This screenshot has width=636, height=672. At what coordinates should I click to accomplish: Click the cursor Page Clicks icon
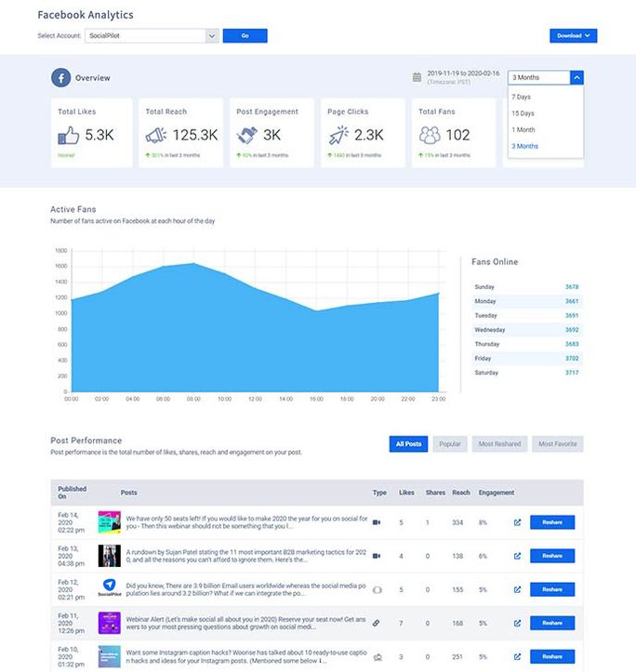pos(338,135)
